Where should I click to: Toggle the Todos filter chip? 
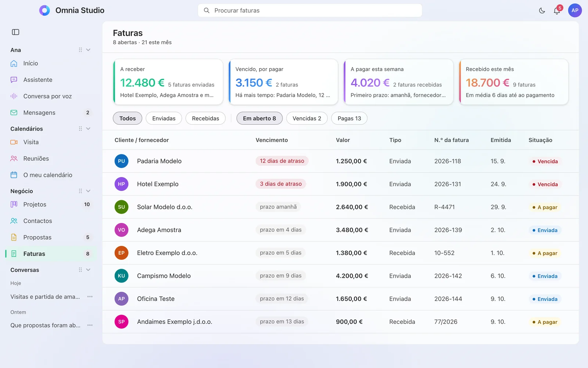[128, 118]
